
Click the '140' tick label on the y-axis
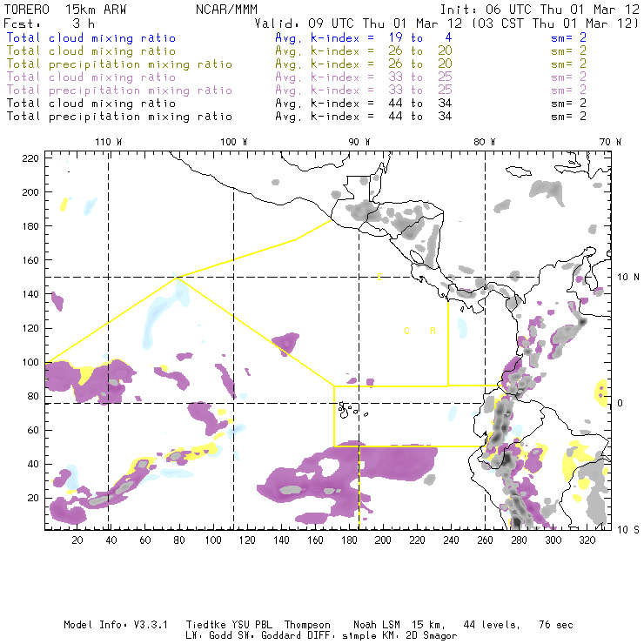point(30,294)
